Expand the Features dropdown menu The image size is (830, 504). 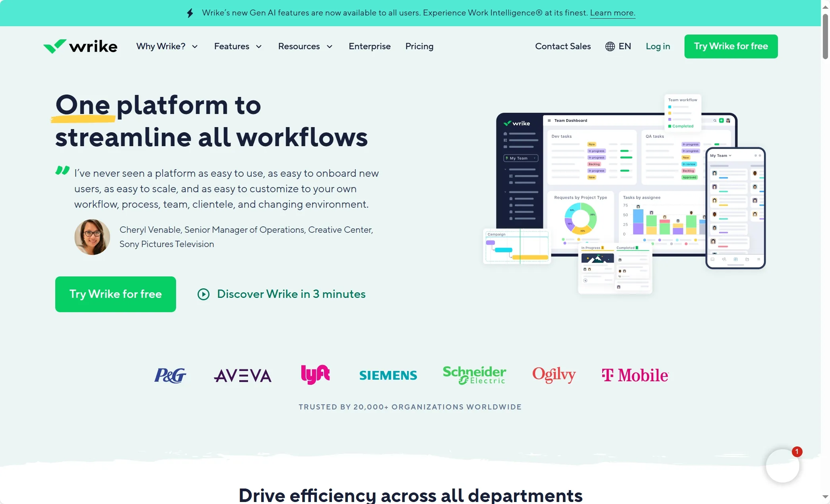(x=237, y=46)
